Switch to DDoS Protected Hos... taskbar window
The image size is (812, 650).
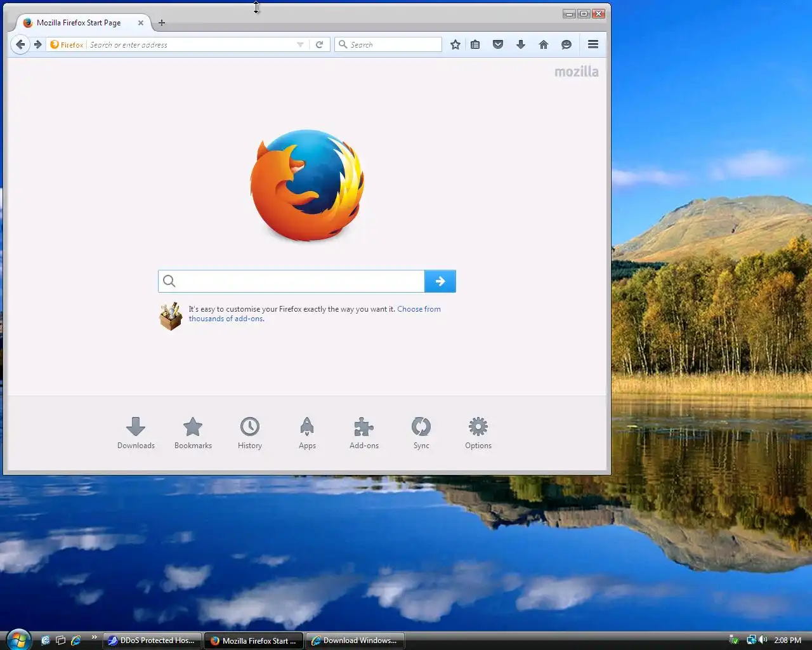(152, 640)
